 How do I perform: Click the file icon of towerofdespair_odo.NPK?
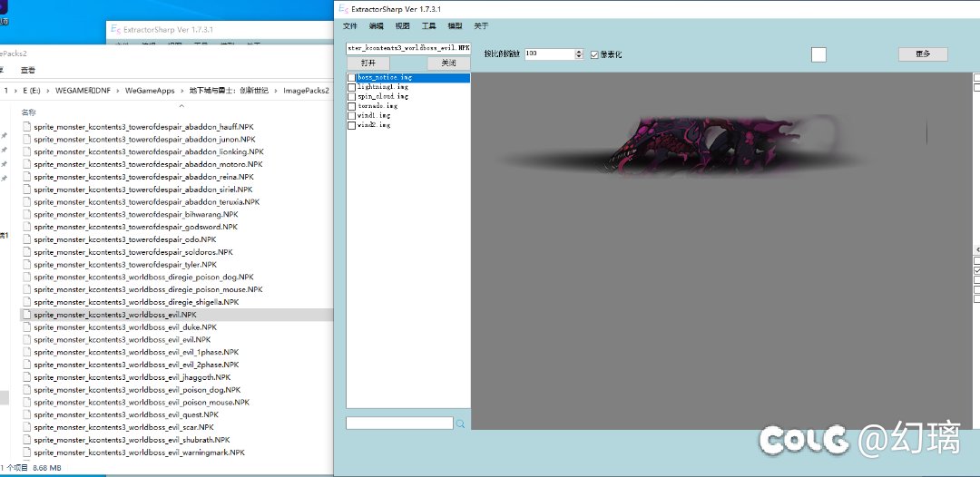(x=27, y=239)
